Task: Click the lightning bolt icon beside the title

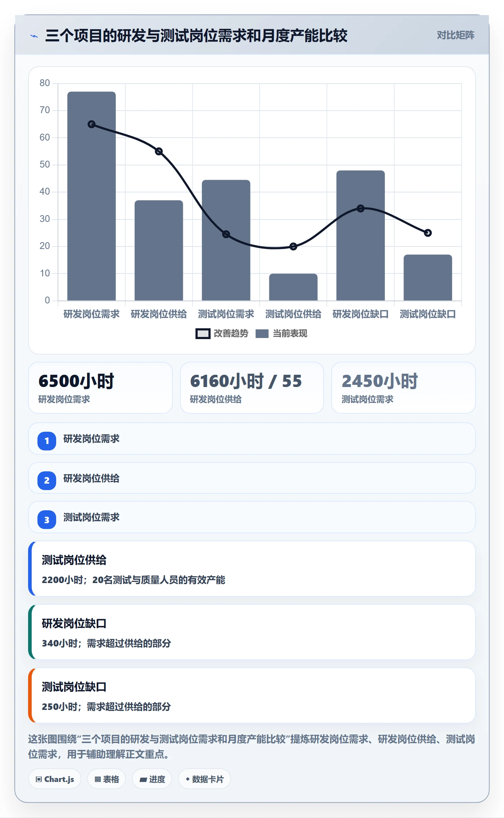Action: pyautogui.click(x=34, y=36)
